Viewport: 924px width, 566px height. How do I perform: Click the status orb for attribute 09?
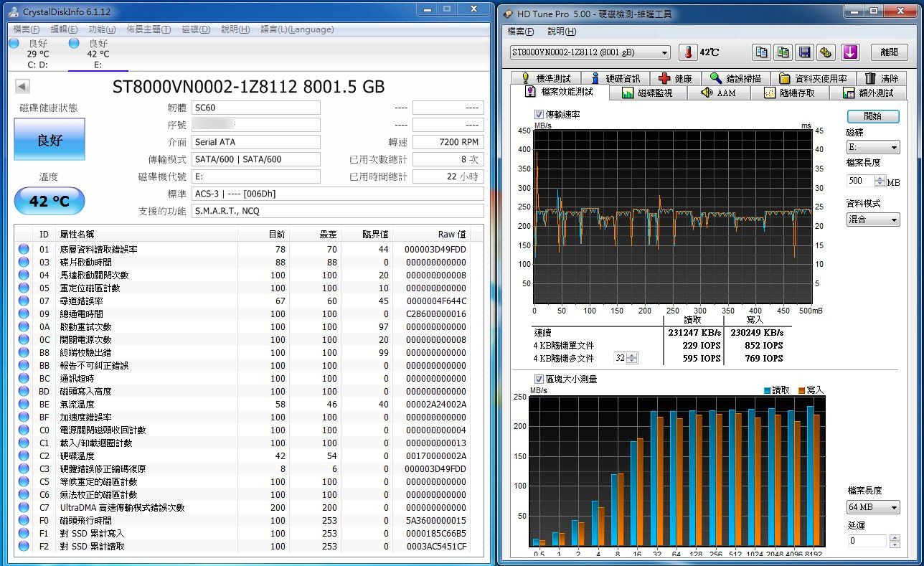[24, 313]
